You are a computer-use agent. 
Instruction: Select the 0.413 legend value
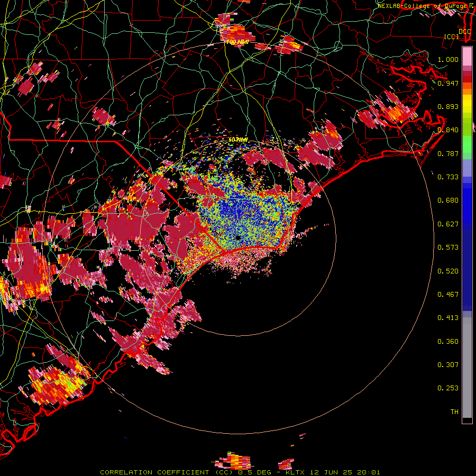[x=448, y=318]
